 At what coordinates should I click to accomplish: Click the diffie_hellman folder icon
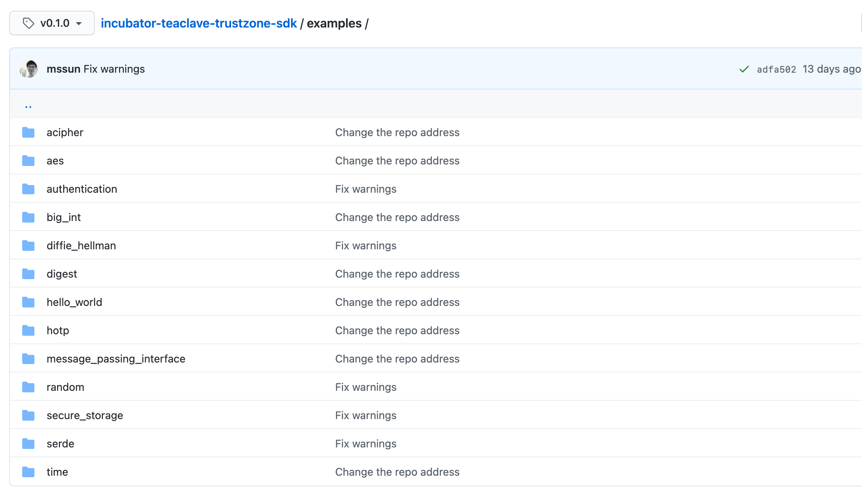[x=28, y=245]
